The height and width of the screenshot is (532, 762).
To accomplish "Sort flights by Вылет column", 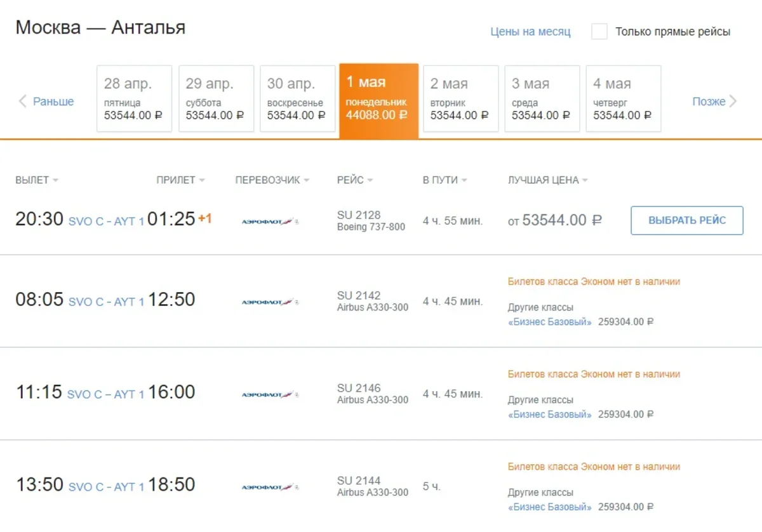I will pyautogui.click(x=36, y=180).
